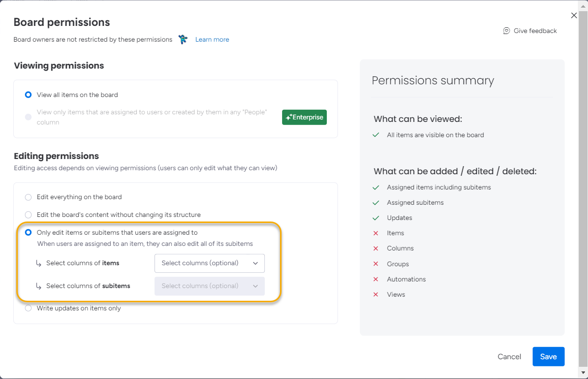
Task: Open the Learn more link
Action: tap(212, 40)
